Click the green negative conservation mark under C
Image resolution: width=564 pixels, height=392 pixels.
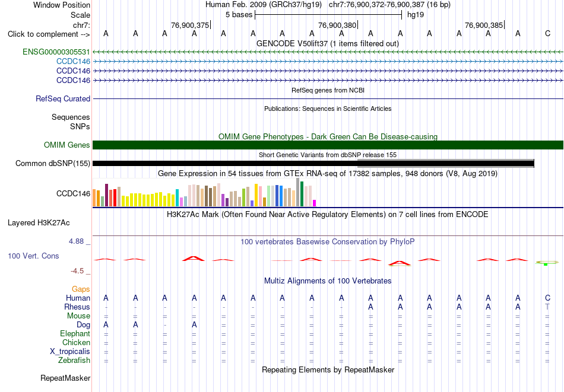[546, 264]
